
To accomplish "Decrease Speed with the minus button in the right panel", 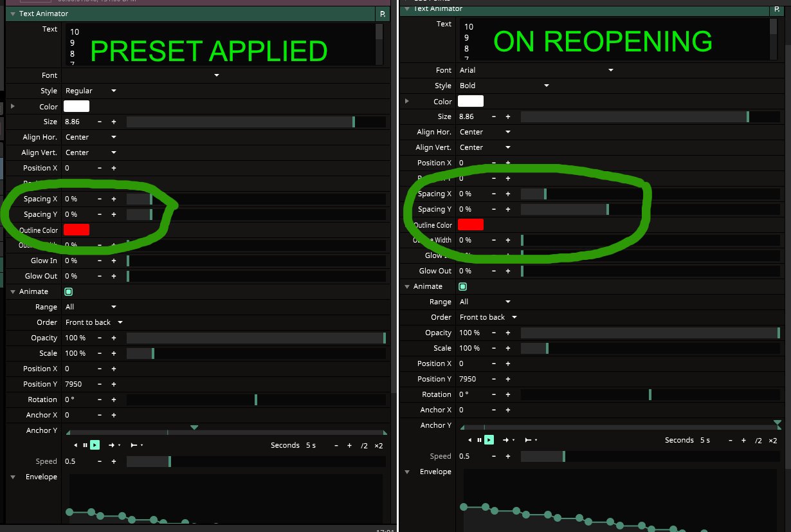I will pyautogui.click(x=494, y=456).
